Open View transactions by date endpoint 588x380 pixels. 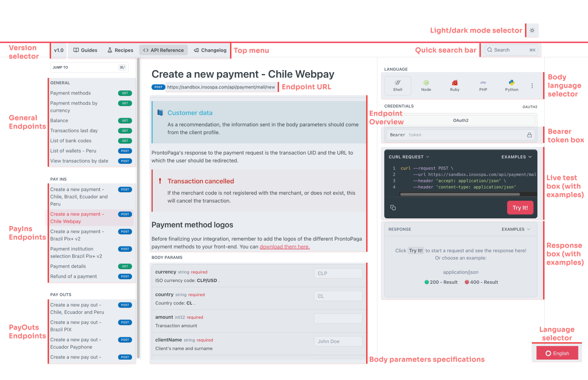(91, 161)
